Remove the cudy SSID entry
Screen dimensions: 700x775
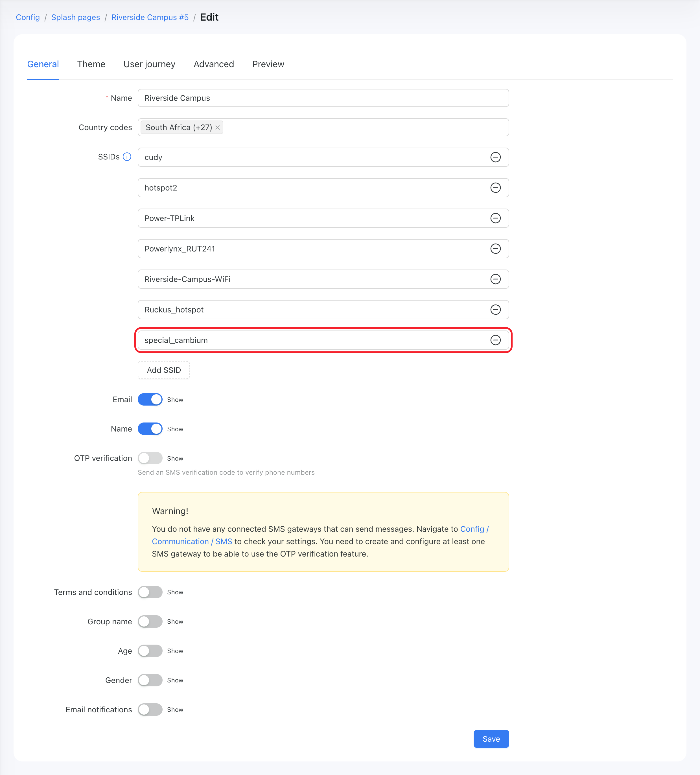point(495,157)
